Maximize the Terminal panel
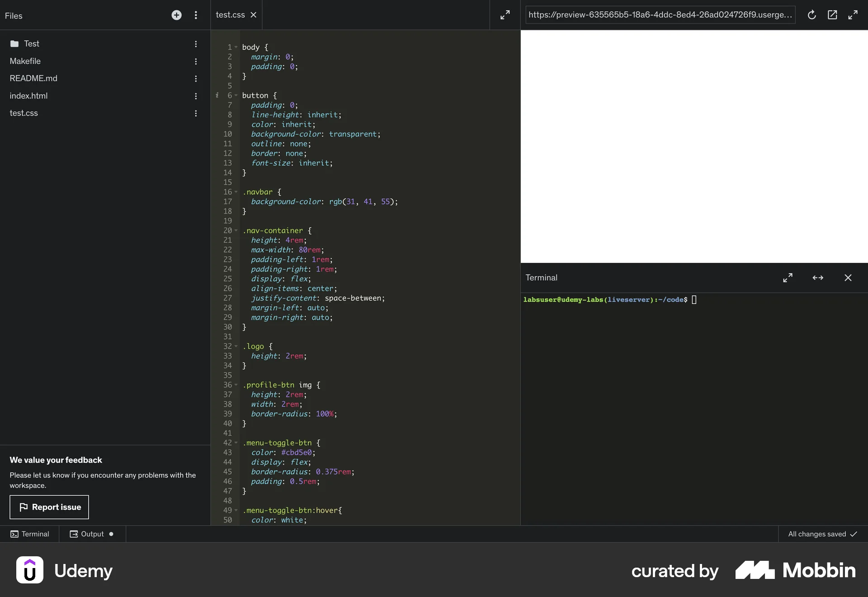This screenshot has width=868, height=597. [x=788, y=278]
